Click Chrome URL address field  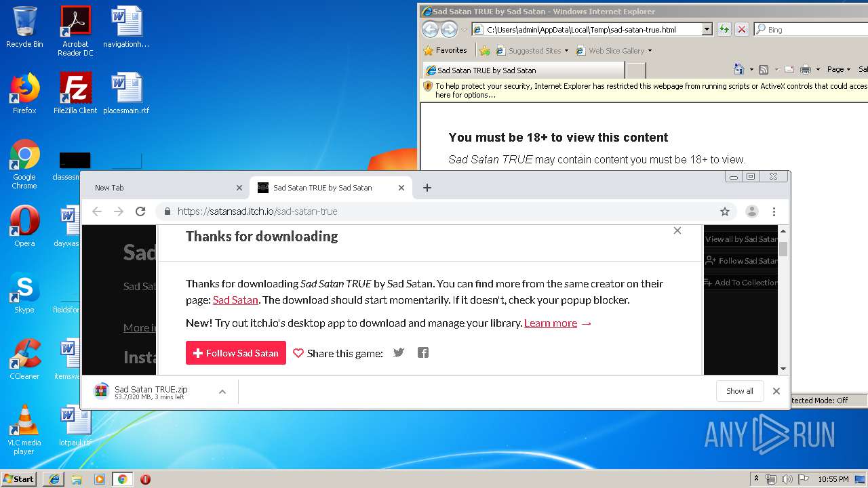coord(444,211)
